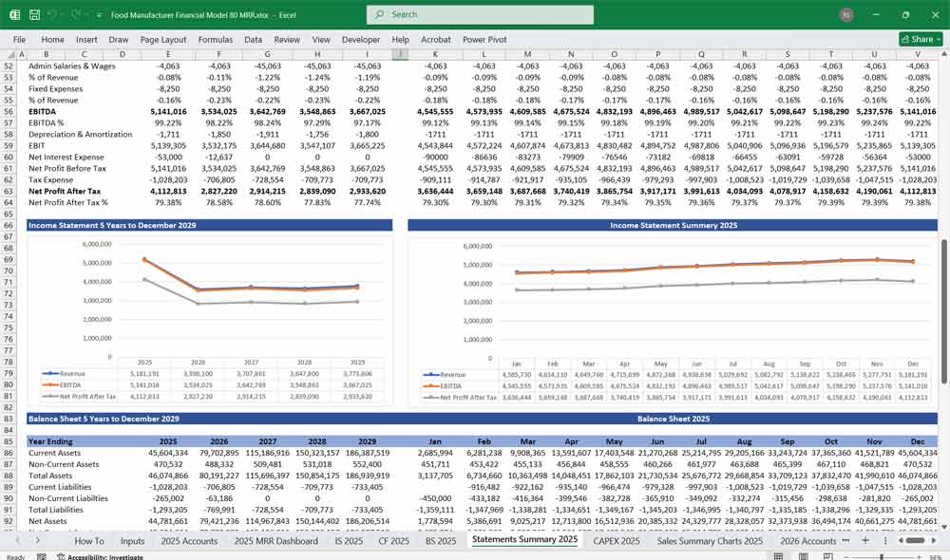Click the zoom in plus icon

(919, 557)
